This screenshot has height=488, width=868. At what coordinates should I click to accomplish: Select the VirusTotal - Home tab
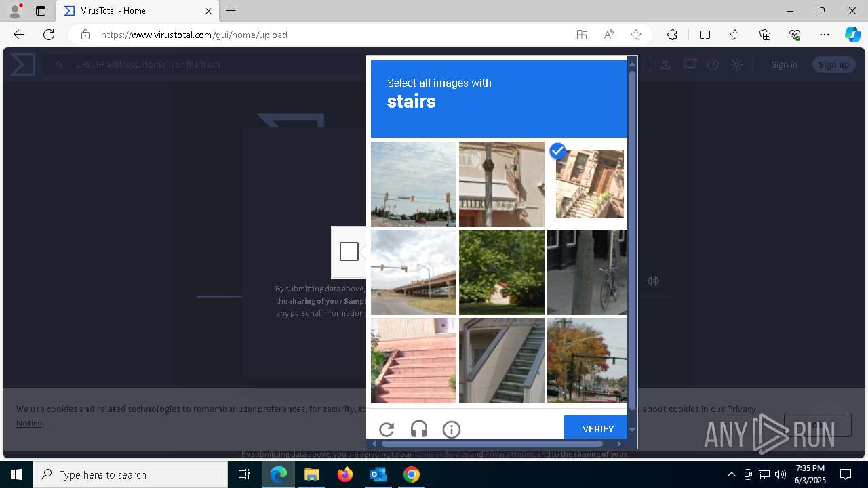click(138, 11)
